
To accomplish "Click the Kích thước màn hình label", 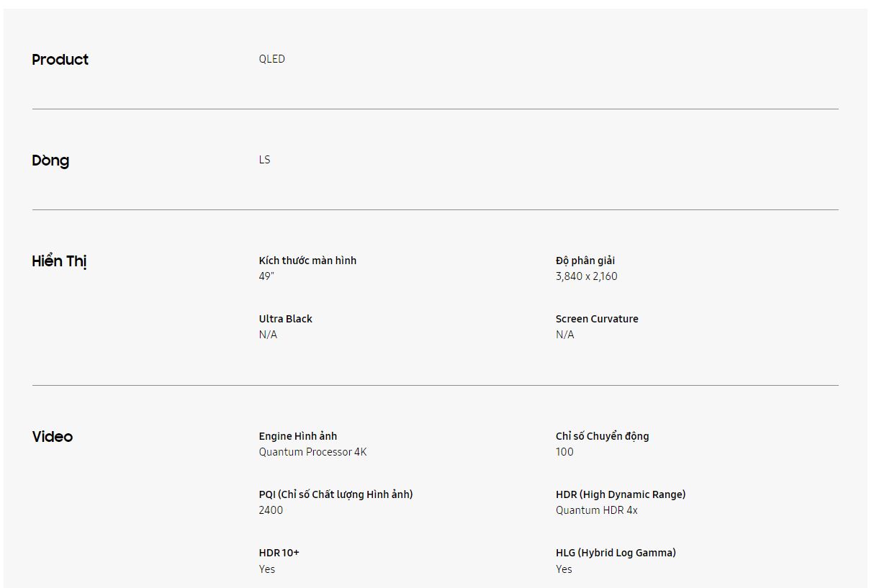I will pyautogui.click(x=307, y=261).
